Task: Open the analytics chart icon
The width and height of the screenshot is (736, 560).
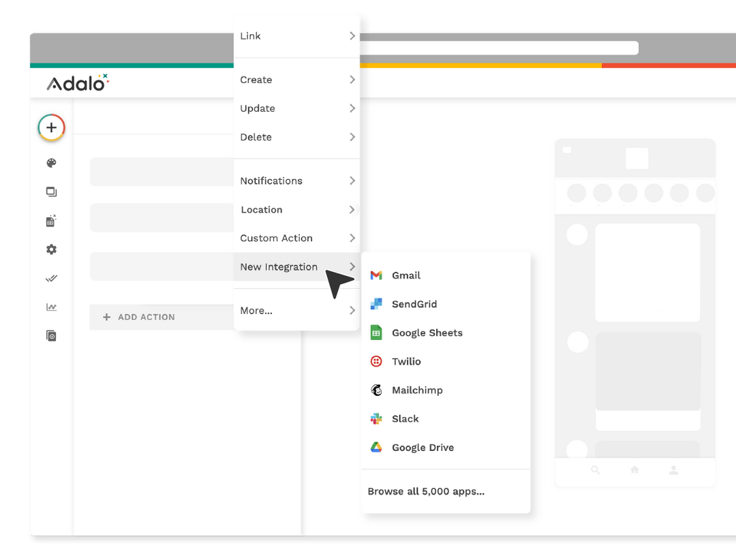Action: pyautogui.click(x=51, y=307)
